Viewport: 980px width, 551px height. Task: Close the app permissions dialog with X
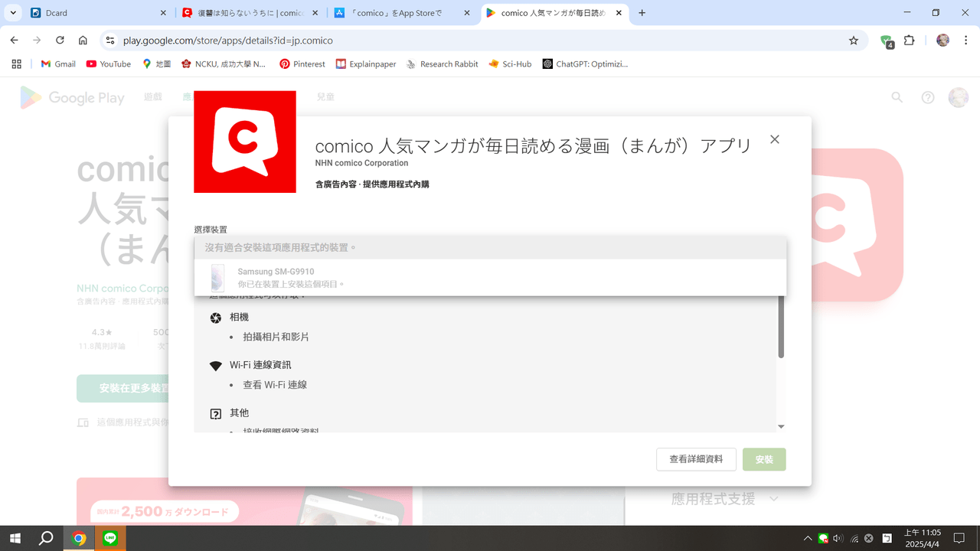coord(775,139)
